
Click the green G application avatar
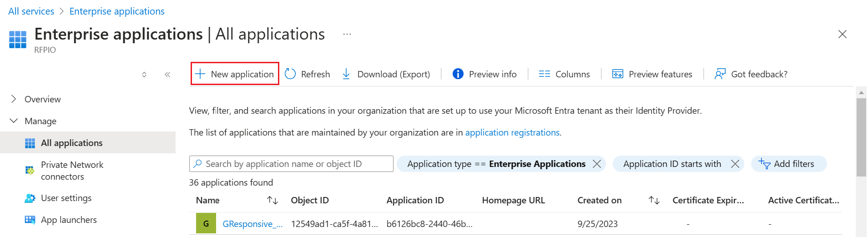click(206, 223)
